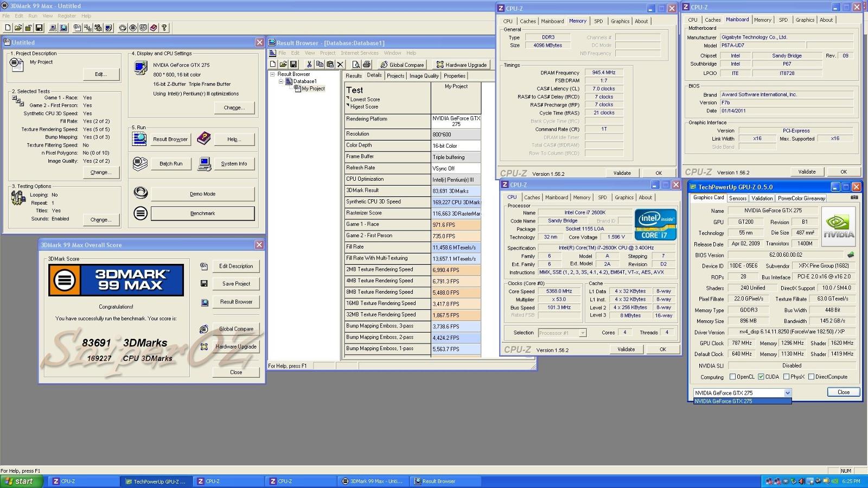Click the round benchmark icon in 3DMark toolbar

click(133, 28)
